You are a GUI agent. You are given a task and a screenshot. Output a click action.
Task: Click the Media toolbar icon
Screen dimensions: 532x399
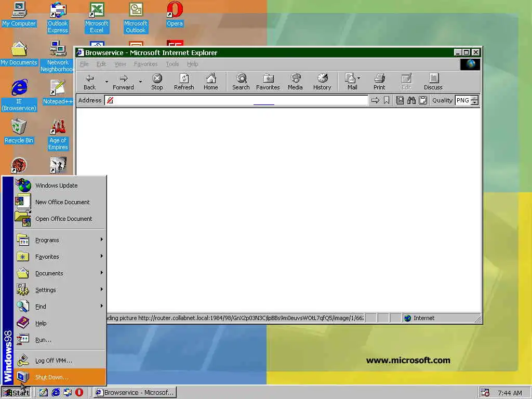(295, 82)
